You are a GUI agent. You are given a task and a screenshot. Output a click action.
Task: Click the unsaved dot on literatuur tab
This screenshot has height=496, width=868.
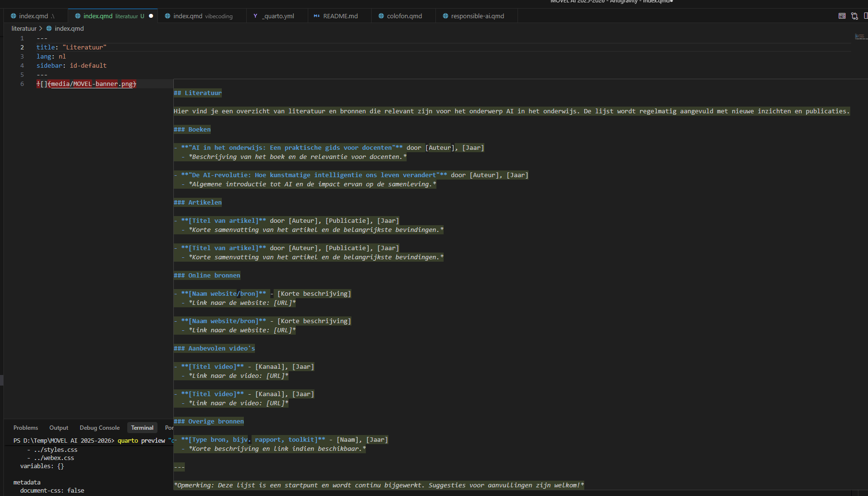(151, 16)
